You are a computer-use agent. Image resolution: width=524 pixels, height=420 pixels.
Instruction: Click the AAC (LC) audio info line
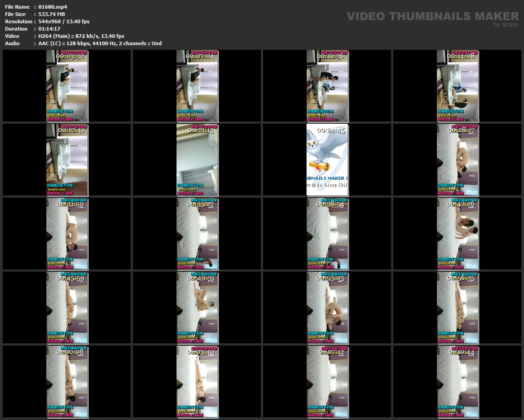100,43
